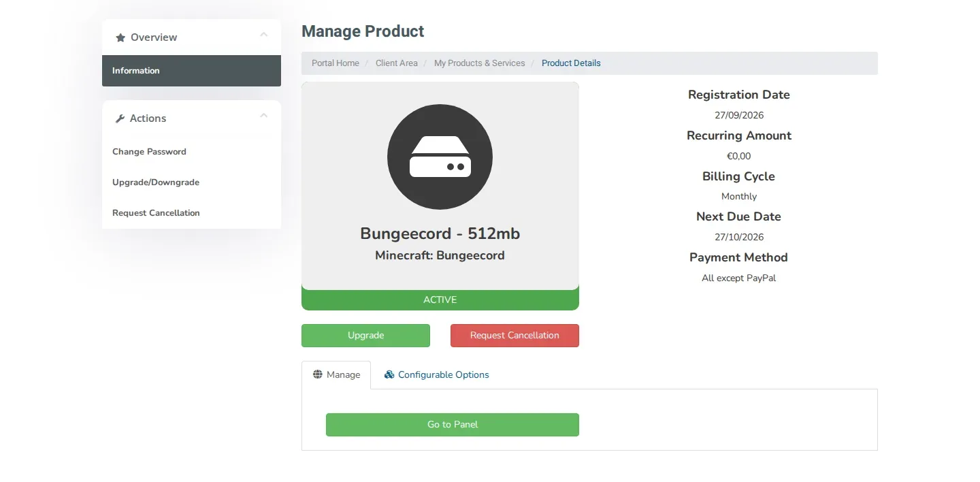Click the Actions panel heading text
The image size is (980, 482).
148,118
